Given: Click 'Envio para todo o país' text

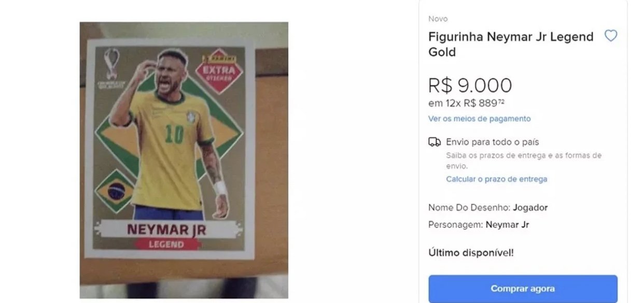Looking at the screenshot, I should 492,142.
